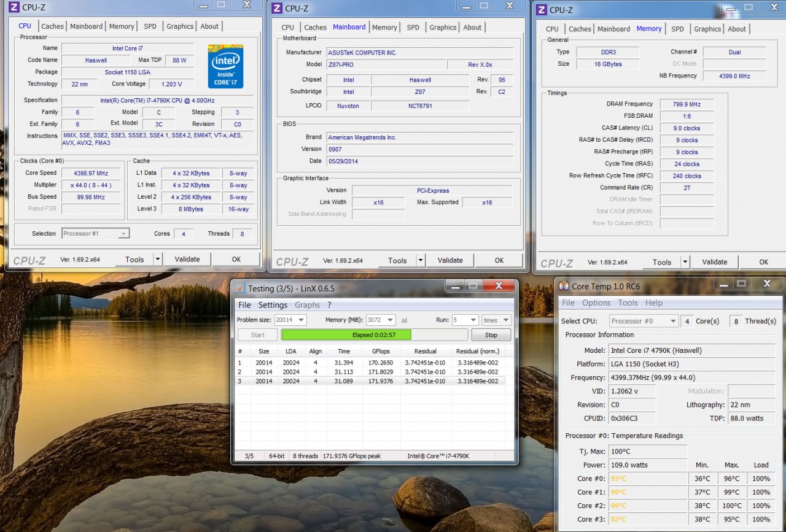Open the Core Temp Options menu

click(x=596, y=303)
